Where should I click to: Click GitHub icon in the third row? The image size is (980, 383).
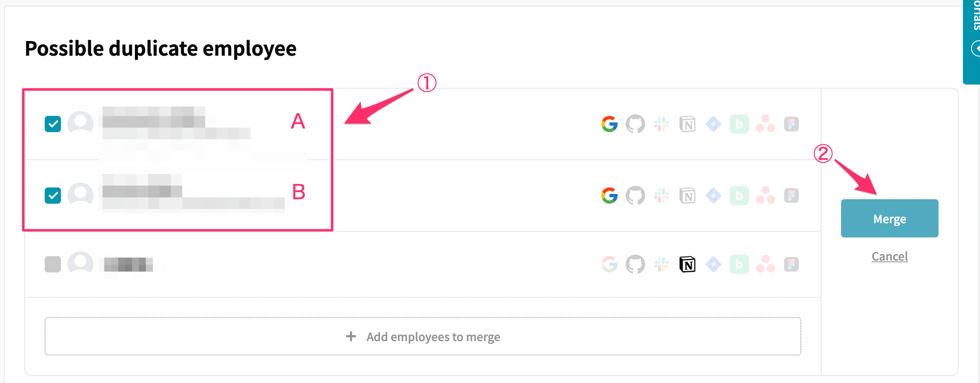[x=635, y=264]
